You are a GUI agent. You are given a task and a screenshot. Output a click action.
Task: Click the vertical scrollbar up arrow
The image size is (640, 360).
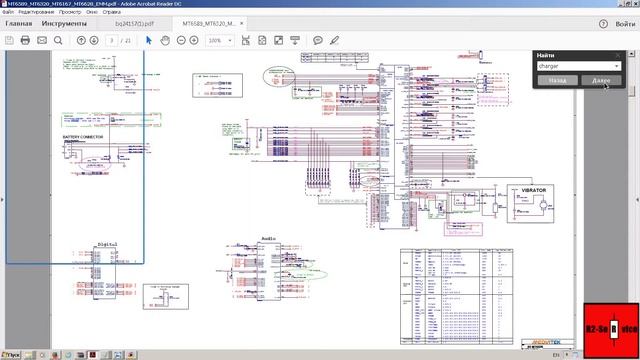[631, 53]
